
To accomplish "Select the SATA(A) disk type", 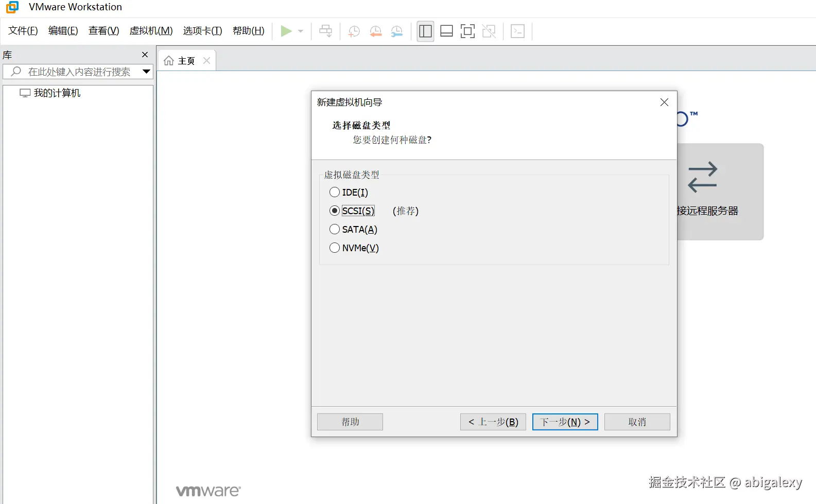I will [353, 230].
